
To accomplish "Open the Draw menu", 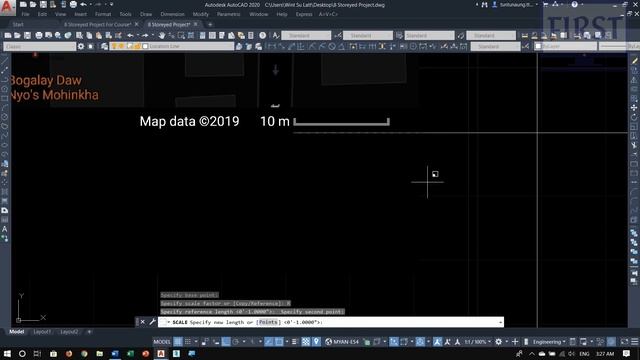I will [x=146, y=14].
